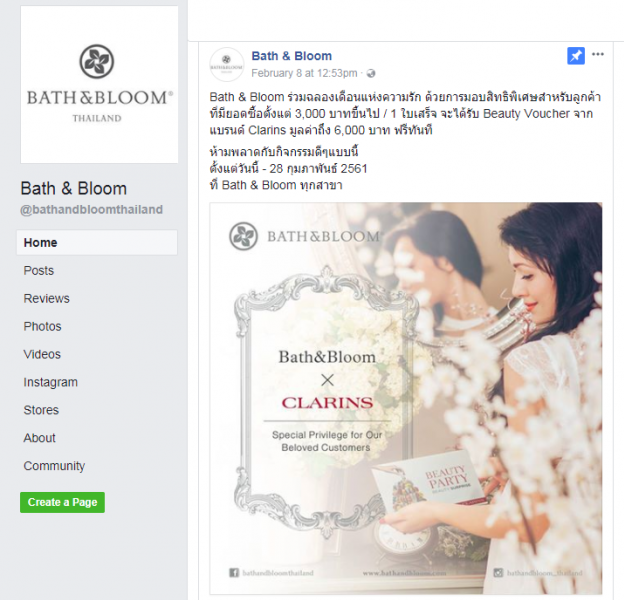Open the post options three-dot menu

598,54
